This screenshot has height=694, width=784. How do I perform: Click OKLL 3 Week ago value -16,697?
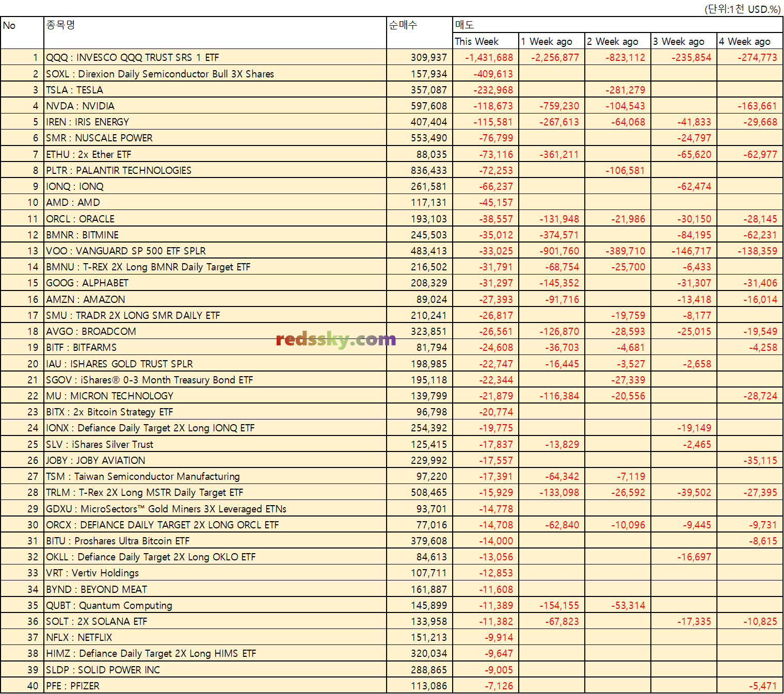(x=684, y=557)
